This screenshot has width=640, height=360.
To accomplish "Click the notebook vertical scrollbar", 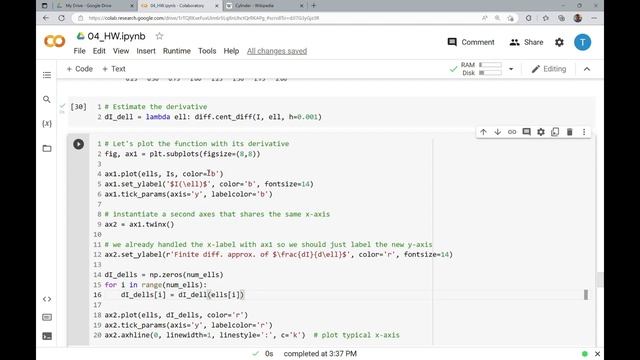I will point(599,280).
